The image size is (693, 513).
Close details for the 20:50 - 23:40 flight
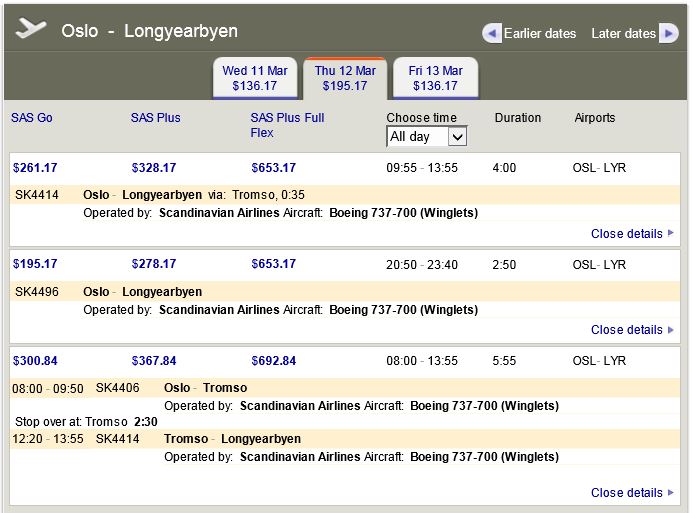pyautogui.click(x=632, y=330)
